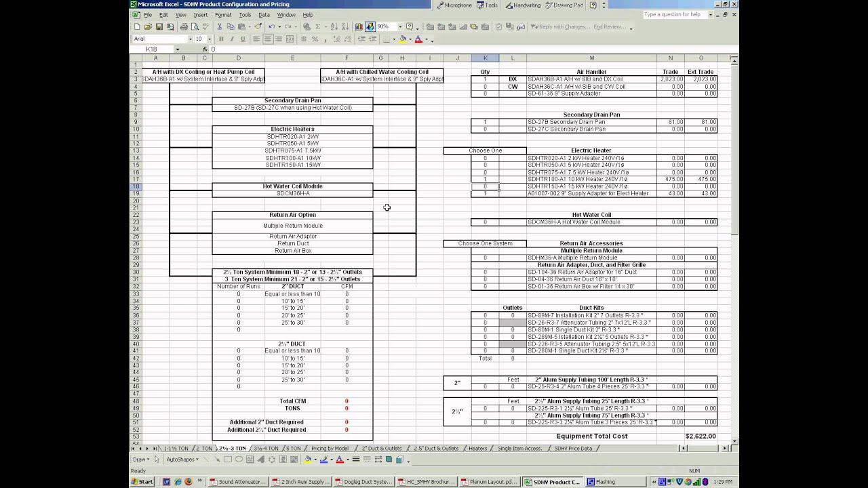Switch to the Heaters sheet tab

pyautogui.click(x=477, y=449)
